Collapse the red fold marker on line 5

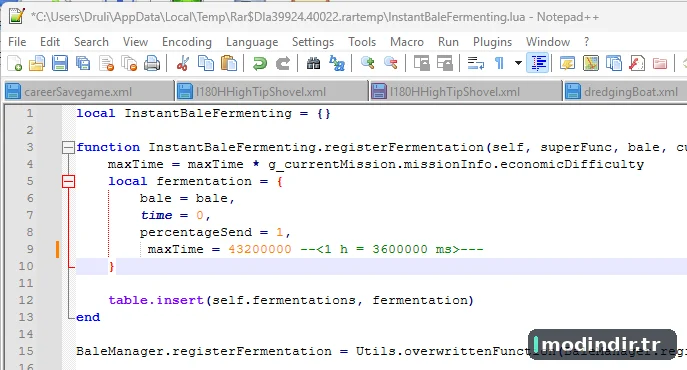point(68,181)
